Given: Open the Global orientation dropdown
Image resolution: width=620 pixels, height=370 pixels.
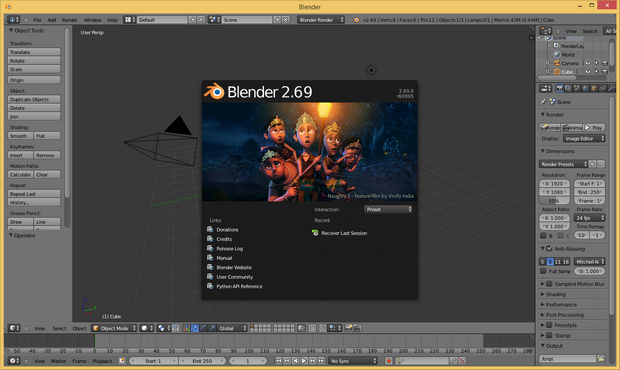Looking at the screenshot, I should 232,328.
